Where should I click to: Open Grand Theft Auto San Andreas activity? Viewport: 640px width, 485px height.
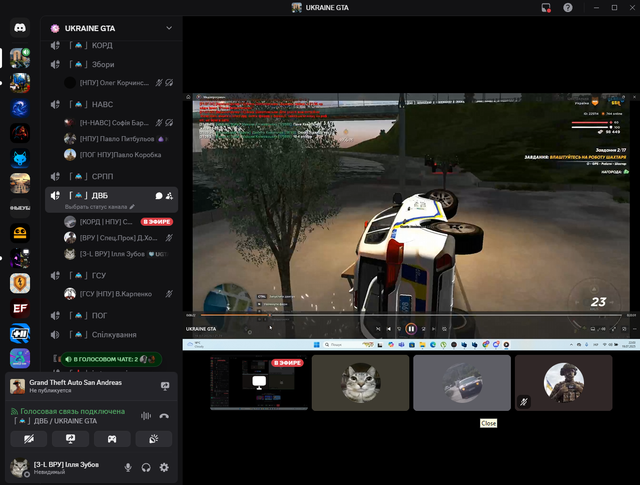[75, 386]
